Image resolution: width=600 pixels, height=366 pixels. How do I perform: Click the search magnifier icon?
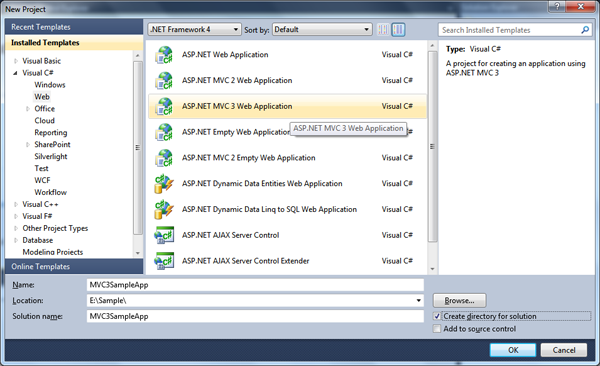coord(585,30)
